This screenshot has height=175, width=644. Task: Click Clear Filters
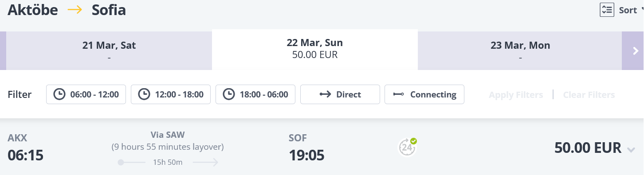click(589, 95)
